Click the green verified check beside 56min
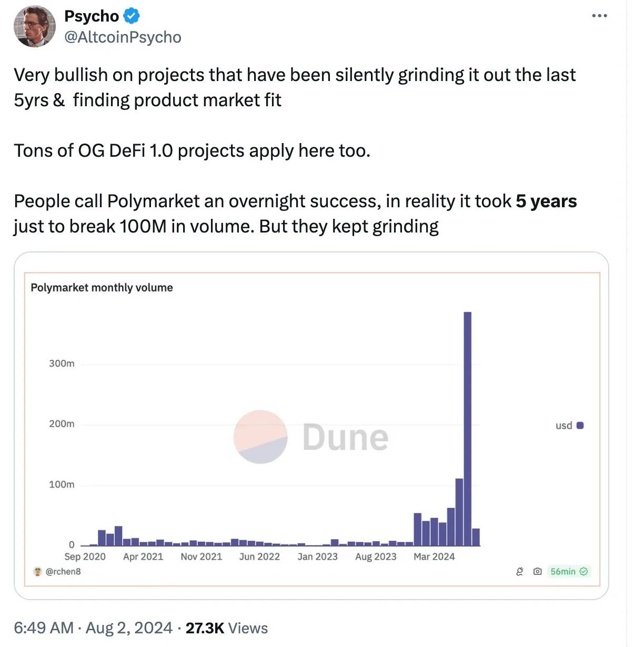644x647 pixels. click(x=583, y=571)
